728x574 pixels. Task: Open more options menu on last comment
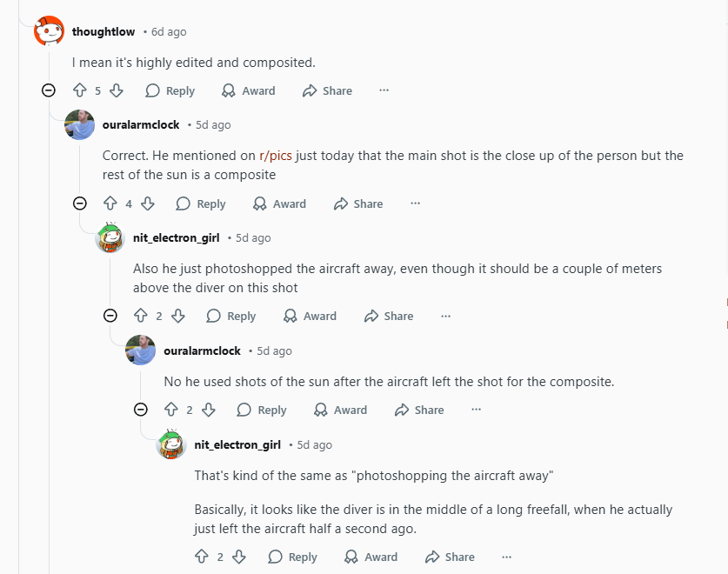click(506, 557)
